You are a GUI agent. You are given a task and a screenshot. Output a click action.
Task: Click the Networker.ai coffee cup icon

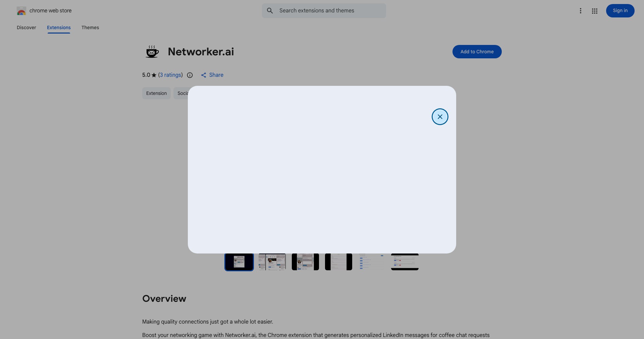pyautogui.click(x=152, y=52)
